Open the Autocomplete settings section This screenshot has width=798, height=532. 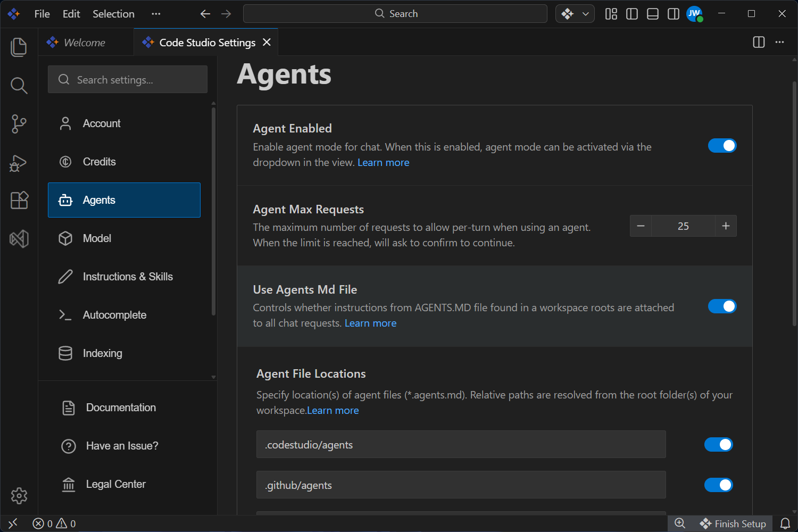[x=124, y=315]
